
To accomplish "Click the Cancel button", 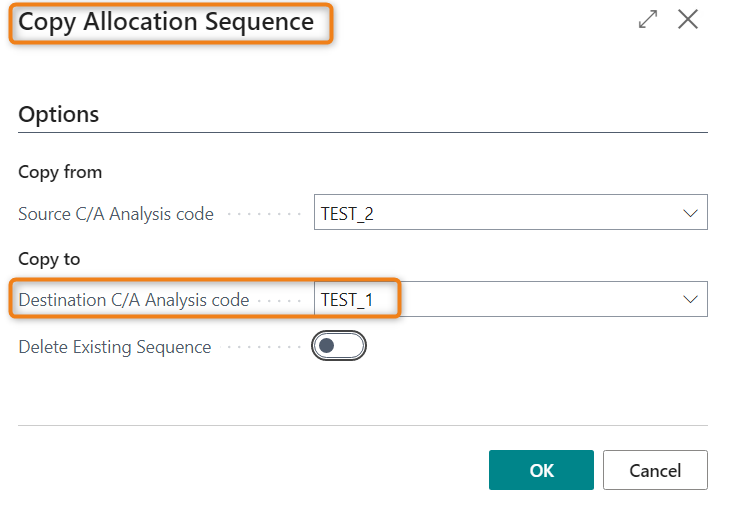I will (655, 470).
